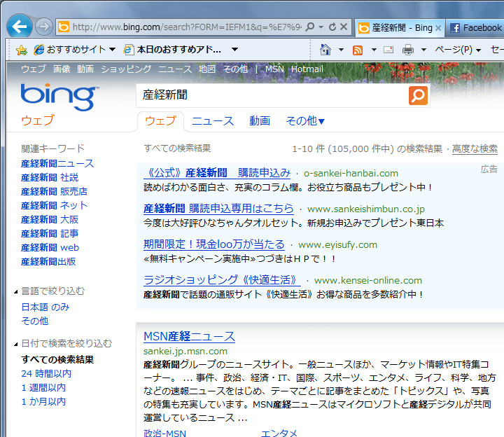The width and height of the screenshot is (504, 437).
Task: Expand 本日のおすすめアド... dropdown arrow
Action: (235, 50)
